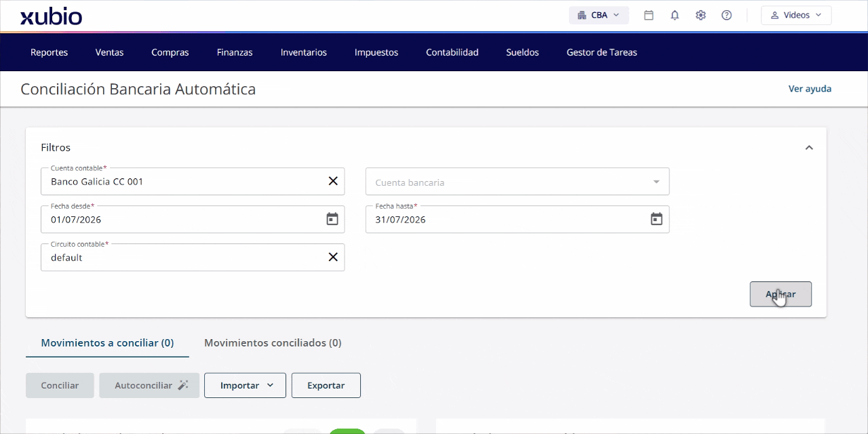Open the notifications bell
The height and width of the screenshot is (434, 868).
coord(675,15)
